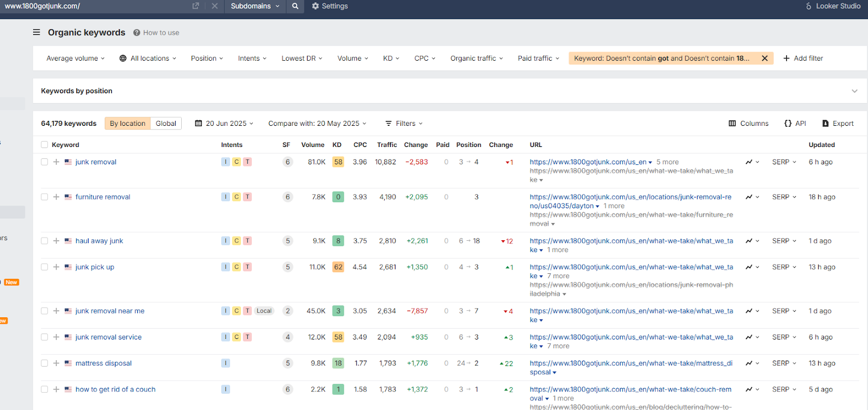The width and height of the screenshot is (868, 410).
Task: Check the haul away junk row checkbox
Action: click(44, 241)
